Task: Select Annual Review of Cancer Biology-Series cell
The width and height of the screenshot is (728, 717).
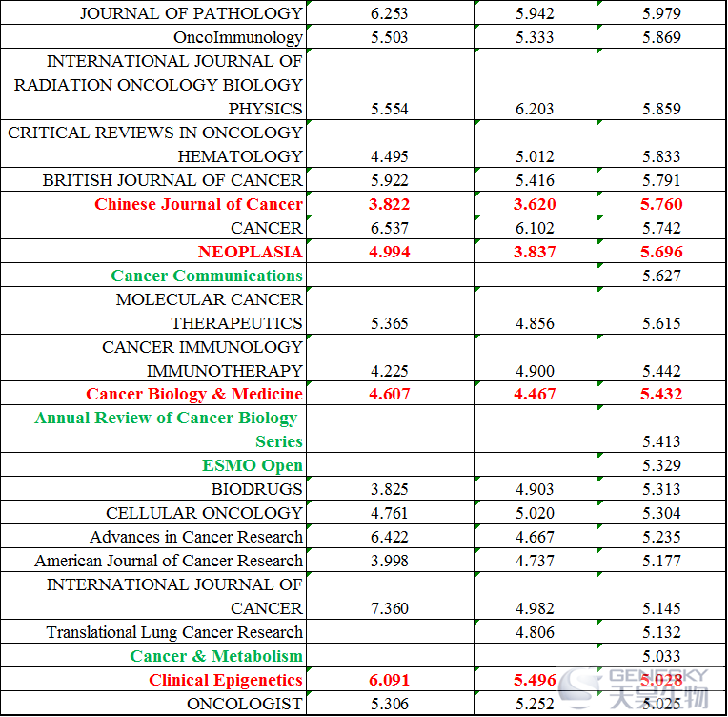Action: [153, 429]
